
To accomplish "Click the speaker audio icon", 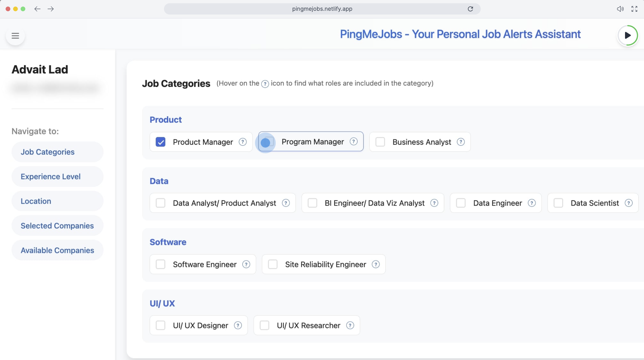I will click(x=620, y=9).
